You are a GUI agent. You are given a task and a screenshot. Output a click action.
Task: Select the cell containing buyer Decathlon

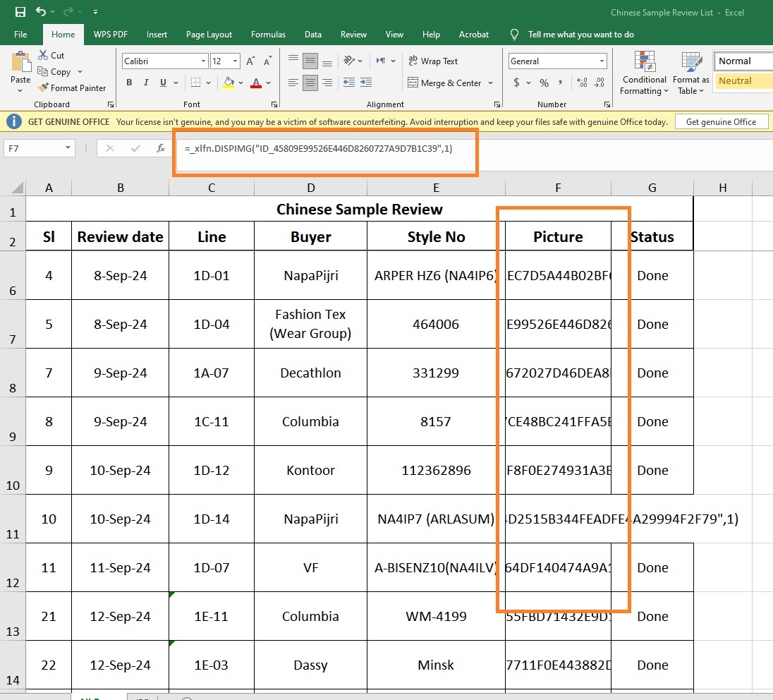pyautogui.click(x=310, y=373)
